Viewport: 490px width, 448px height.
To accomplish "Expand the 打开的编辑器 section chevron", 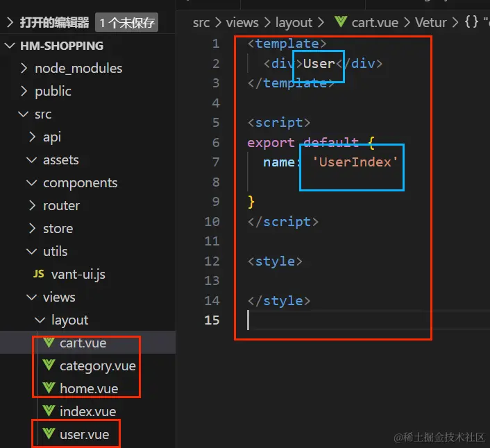I will pos(10,22).
